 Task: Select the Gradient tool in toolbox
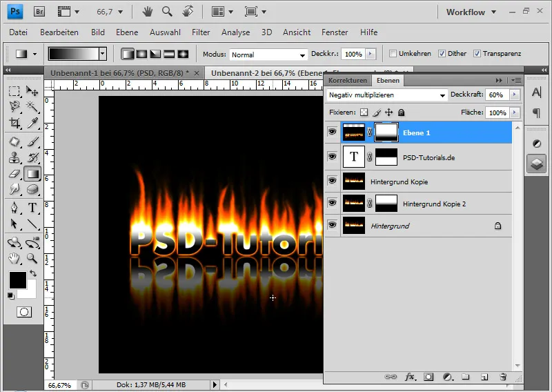click(x=32, y=174)
